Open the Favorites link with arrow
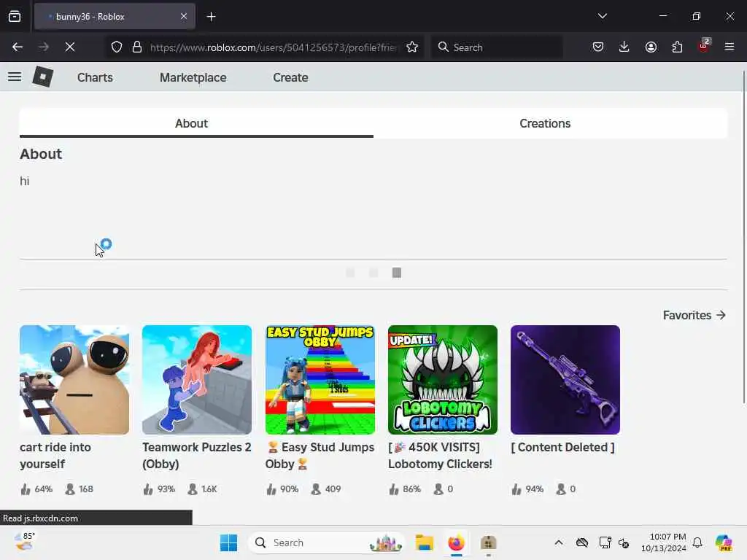 pyautogui.click(x=694, y=315)
